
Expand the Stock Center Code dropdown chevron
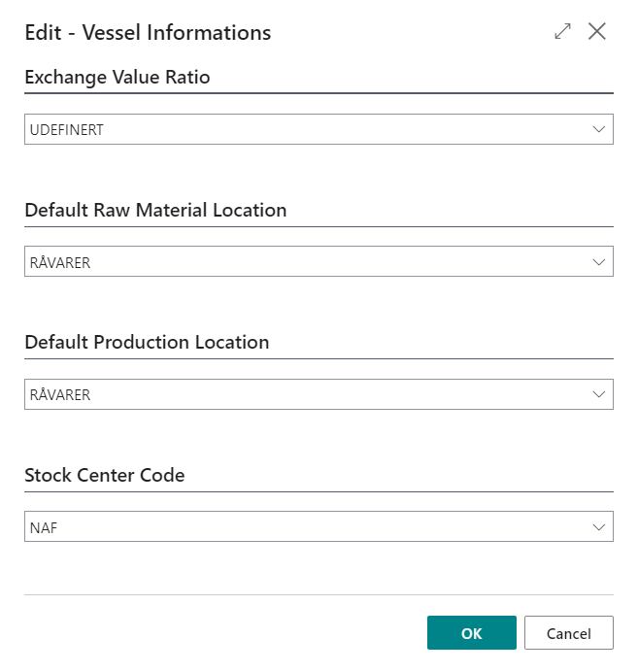tap(598, 527)
